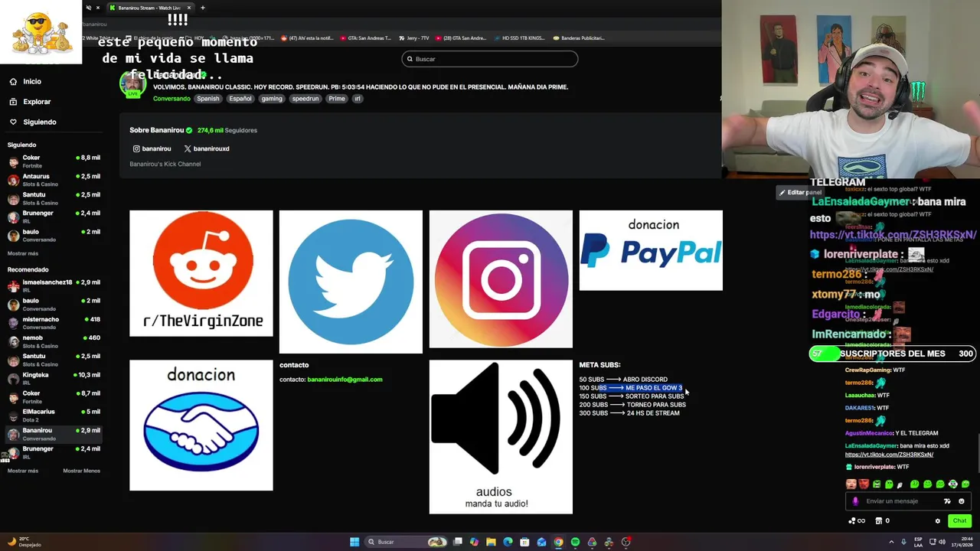The image size is (980, 551).
Task: Select the speedrun tag
Action: 305,99
